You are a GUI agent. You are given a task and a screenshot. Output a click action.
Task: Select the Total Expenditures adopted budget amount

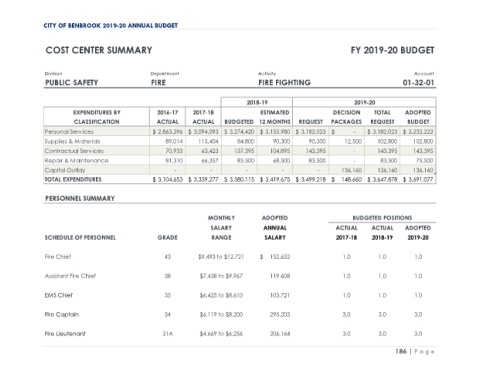[x=418, y=180]
